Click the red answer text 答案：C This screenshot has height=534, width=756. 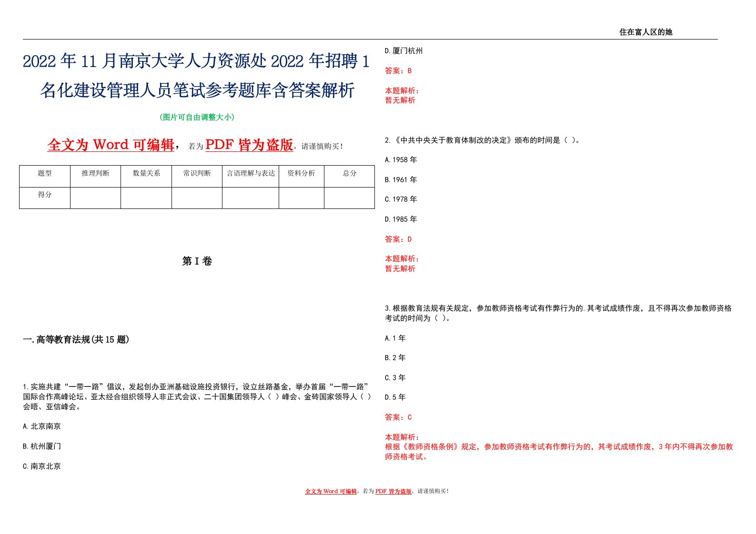(398, 417)
